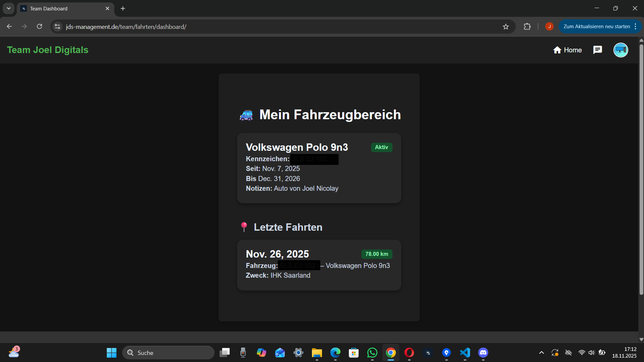Launch Visual Studio Code from the taskbar
The height and width of the screenshot is (362, 644).
click(464, 353)
